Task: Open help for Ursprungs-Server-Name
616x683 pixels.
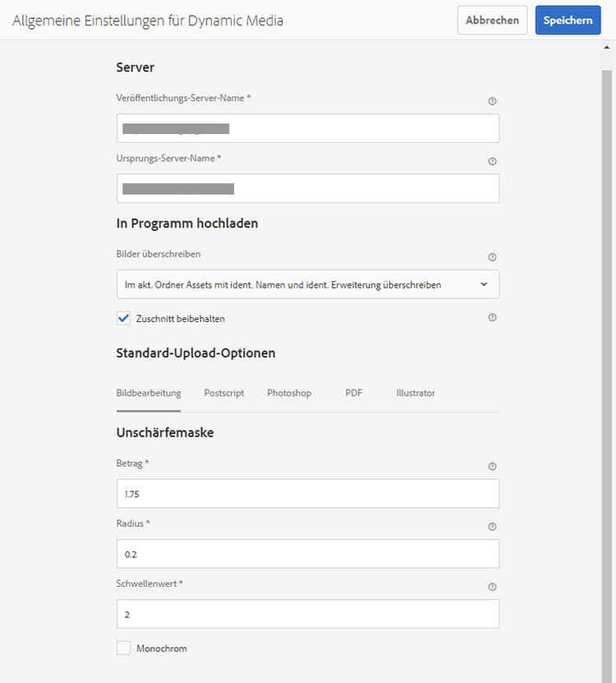Action: [x=492, y=161]
